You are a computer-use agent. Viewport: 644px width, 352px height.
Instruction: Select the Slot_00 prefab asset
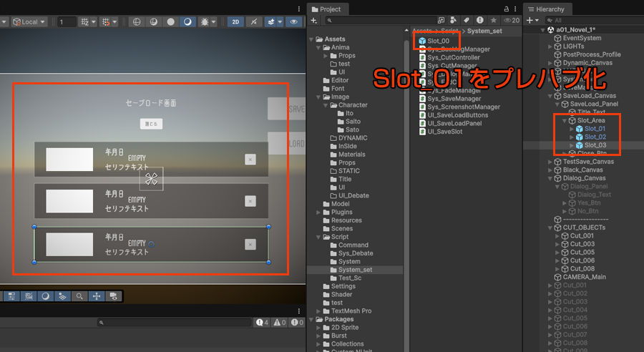(438, 41)
